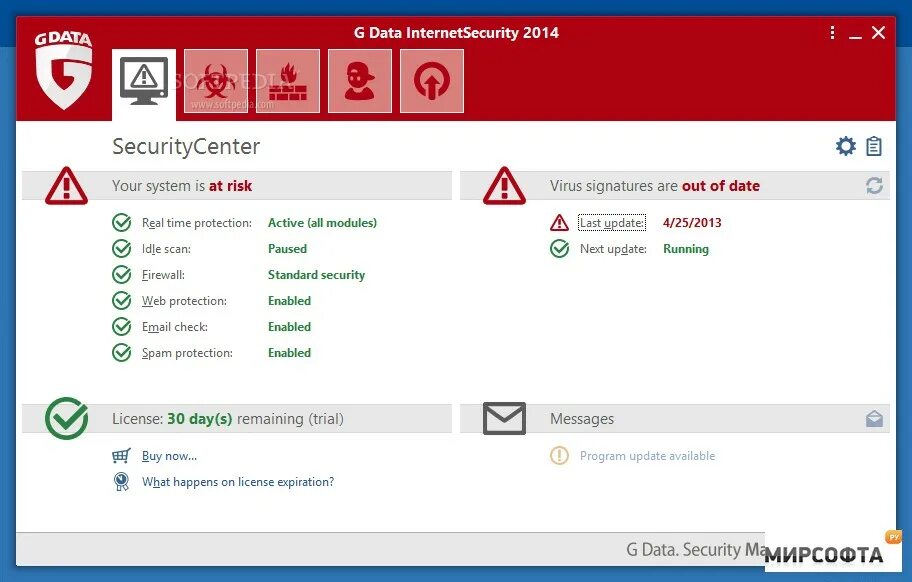Click the license ribbon badge icon

pyautogui.click(x=121, y=481)
